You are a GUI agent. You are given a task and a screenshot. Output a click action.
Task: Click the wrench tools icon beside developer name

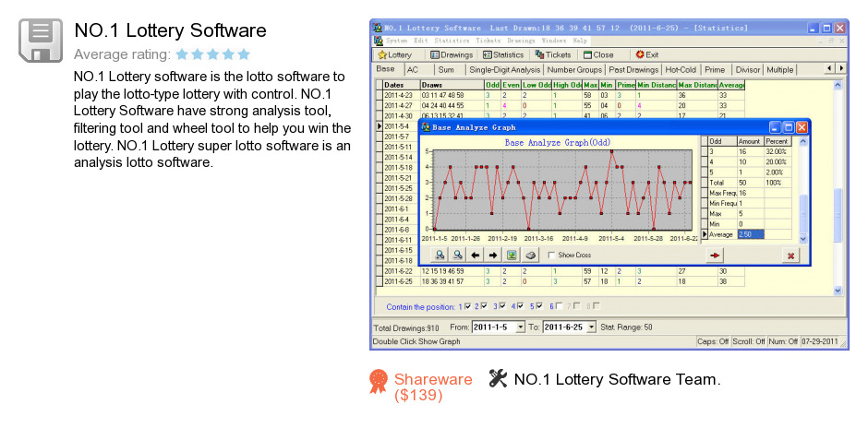coord(499,378)
